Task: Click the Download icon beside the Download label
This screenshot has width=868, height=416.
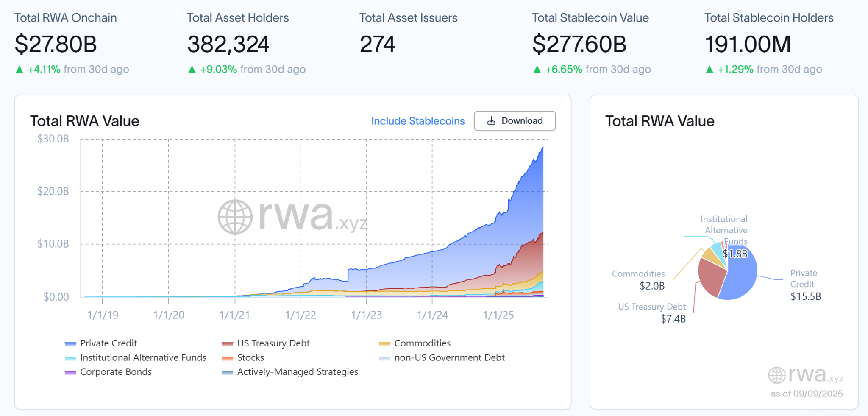Action: tap(492, 121)
